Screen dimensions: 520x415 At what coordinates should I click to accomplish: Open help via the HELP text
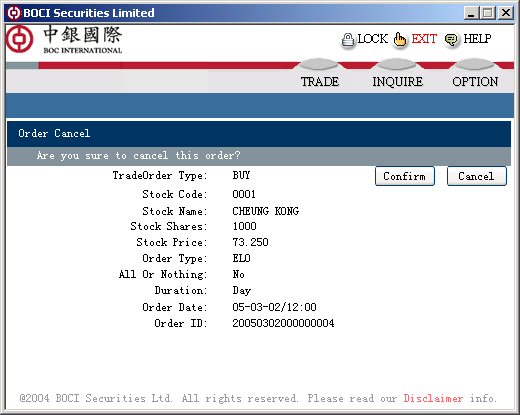(x=477, y=39)
